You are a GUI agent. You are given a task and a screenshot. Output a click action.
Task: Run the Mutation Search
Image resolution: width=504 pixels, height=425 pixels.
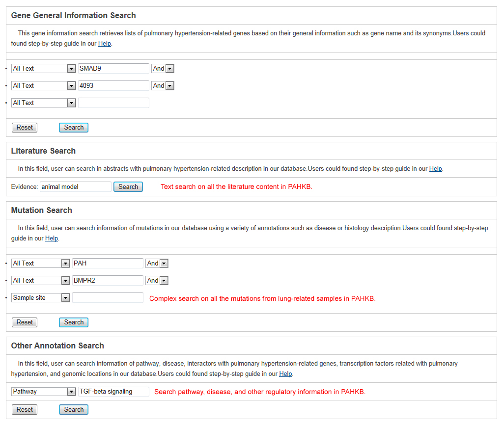74,322
